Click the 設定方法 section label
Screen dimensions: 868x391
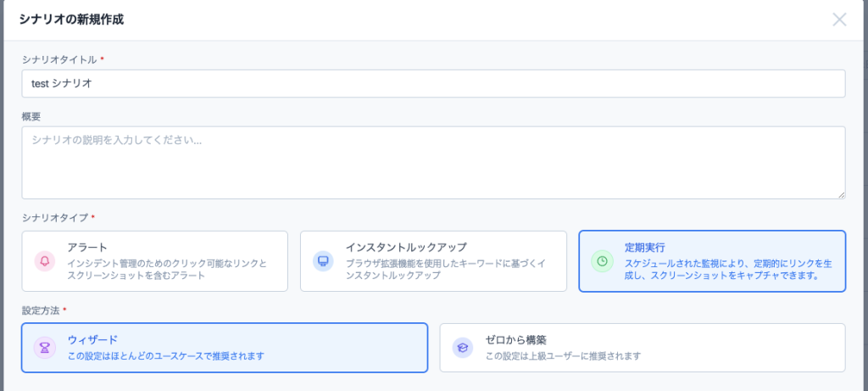pos(41,310)
